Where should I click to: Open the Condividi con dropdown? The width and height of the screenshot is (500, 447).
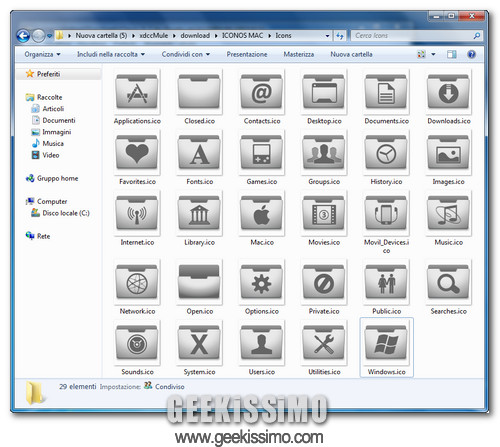point(185,54)
